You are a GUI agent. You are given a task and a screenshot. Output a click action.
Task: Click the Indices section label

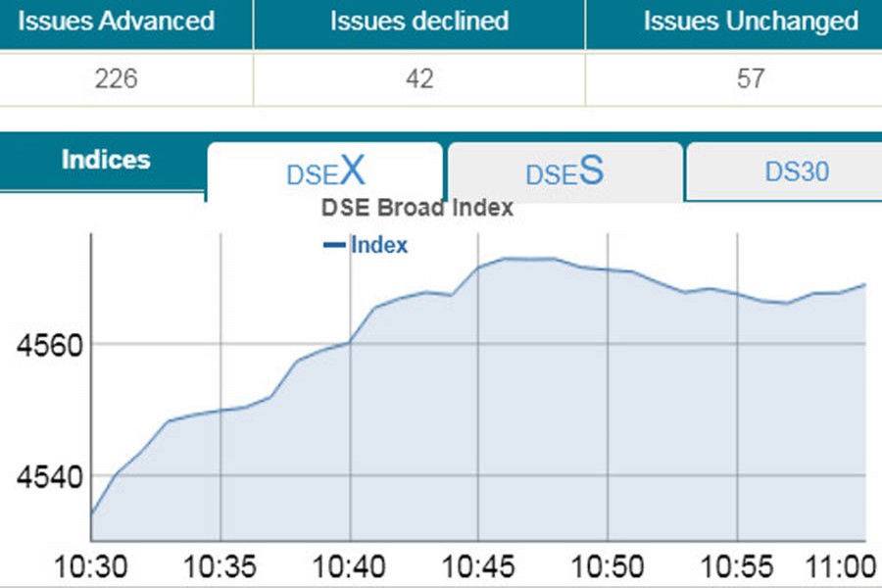click(x=106, y=160)
